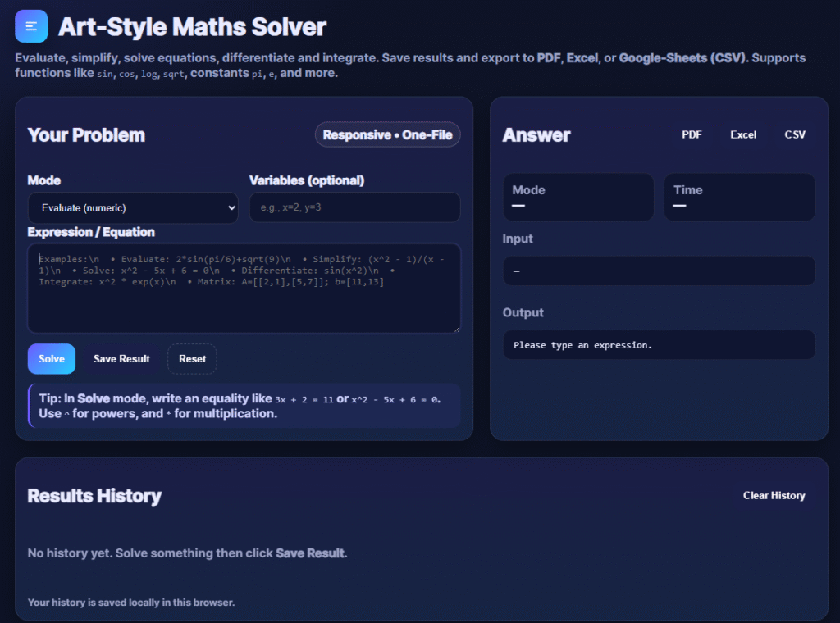Clear History in the Results History panel
Image resolution: width=840 pixels, height=623 pixels.
pyautogui.click(x=774, y=496)
